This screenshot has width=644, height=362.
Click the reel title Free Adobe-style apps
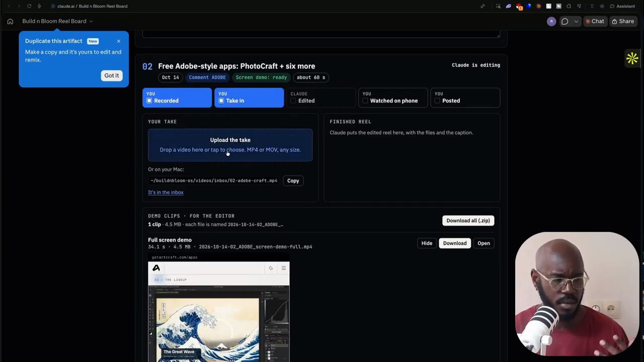(236, 66)
